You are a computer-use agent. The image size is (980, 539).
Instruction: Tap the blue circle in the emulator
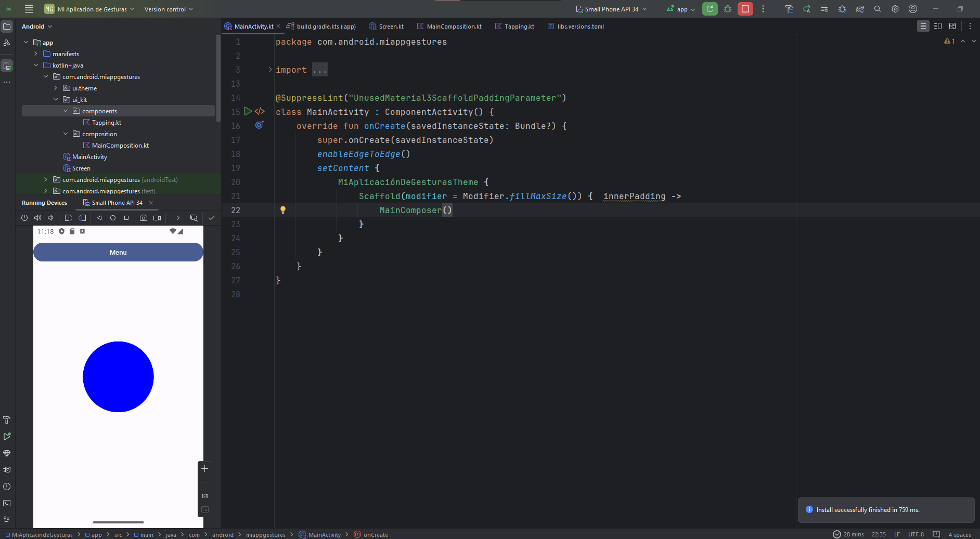pos(118,377)
